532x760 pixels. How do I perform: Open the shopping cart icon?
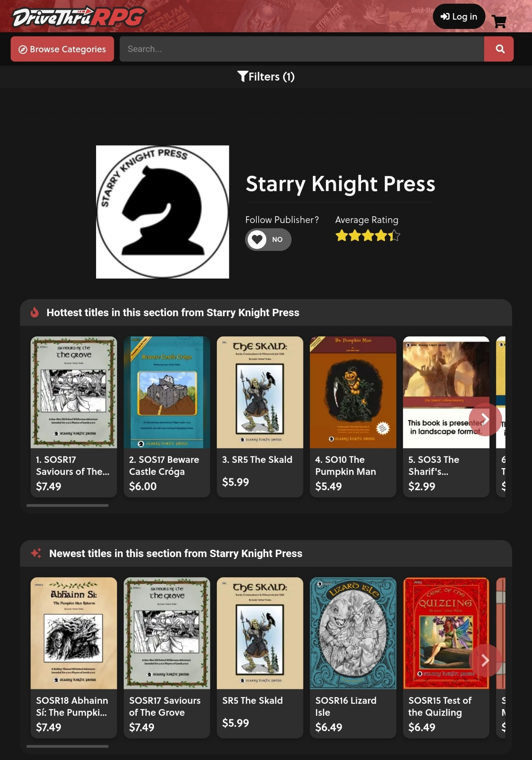click(499, 21)
